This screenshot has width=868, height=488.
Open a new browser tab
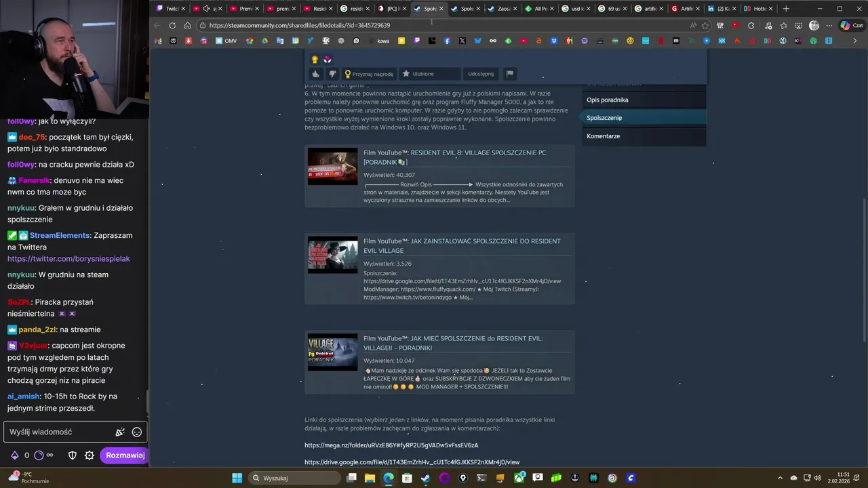click(786, 8)
